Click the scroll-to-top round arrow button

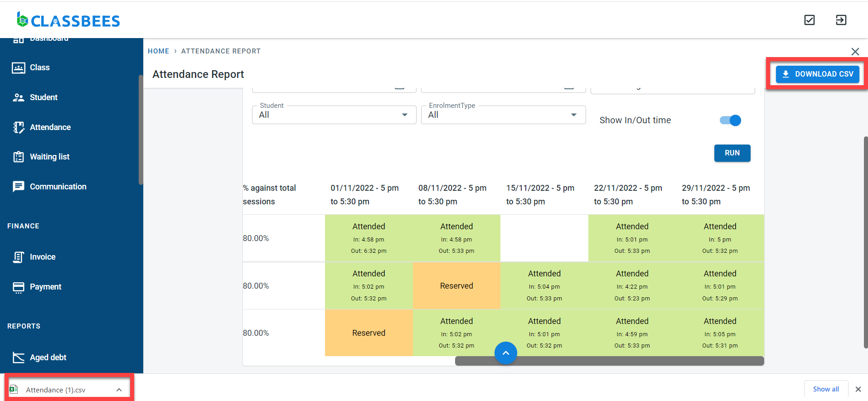pyautogui.click(x=505, y=353)
